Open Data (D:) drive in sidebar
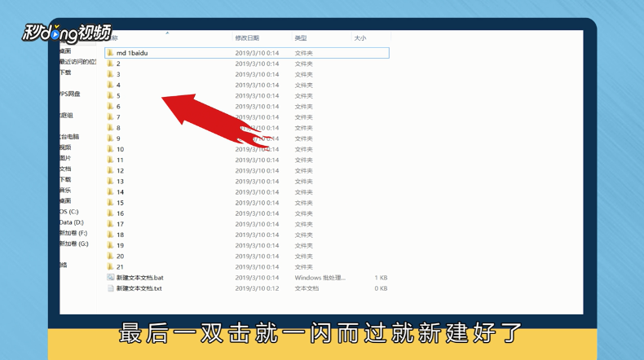The height and width of the screenshot is (360, 644). [72, 222]
